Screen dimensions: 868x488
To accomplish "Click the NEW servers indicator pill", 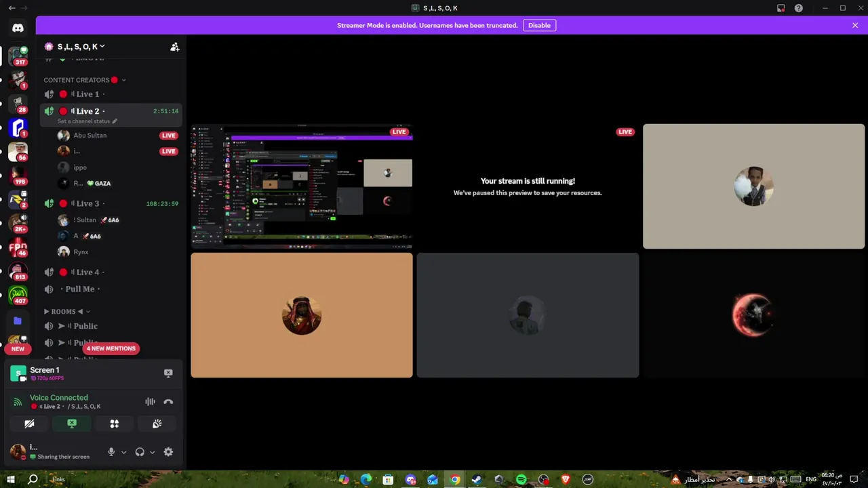I will pyautogui.click(x=18, y=349).
